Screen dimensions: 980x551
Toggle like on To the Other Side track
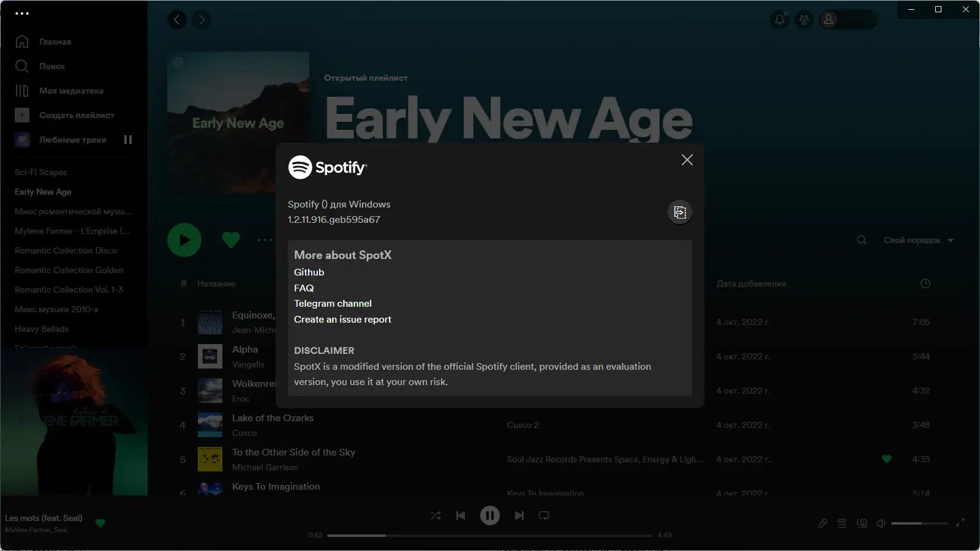click(886, 459)
